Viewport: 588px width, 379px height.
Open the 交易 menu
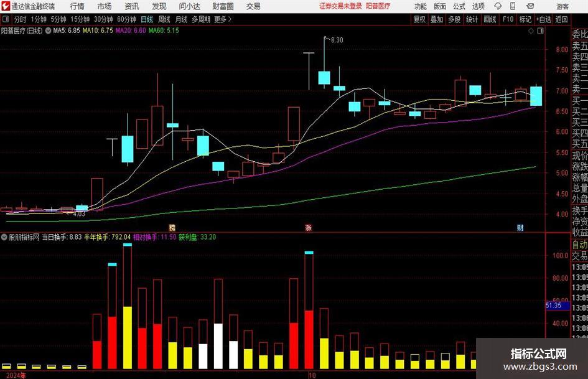(253, 6)
